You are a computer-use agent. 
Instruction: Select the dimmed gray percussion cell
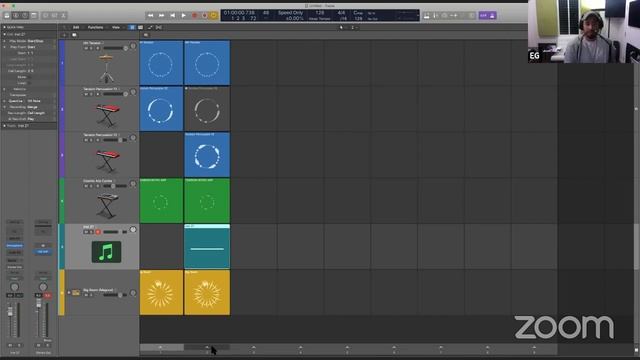pos(207,109)
